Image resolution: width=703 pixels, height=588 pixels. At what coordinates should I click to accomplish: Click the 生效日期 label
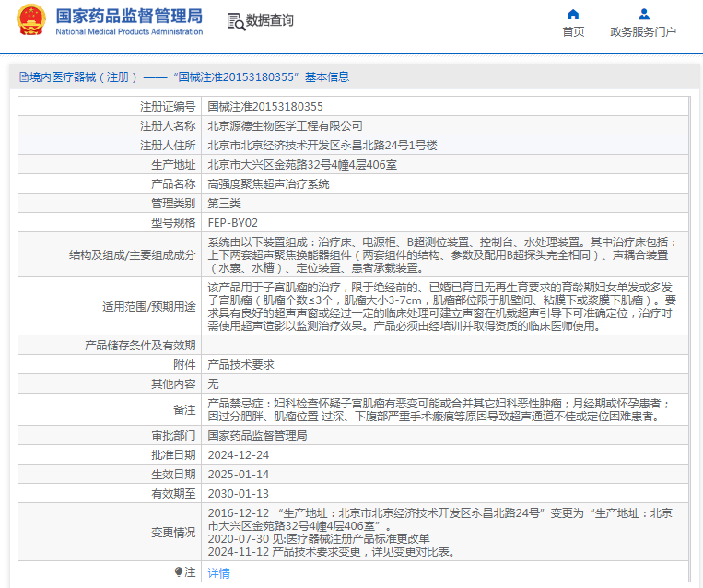[x=173, y=474]
